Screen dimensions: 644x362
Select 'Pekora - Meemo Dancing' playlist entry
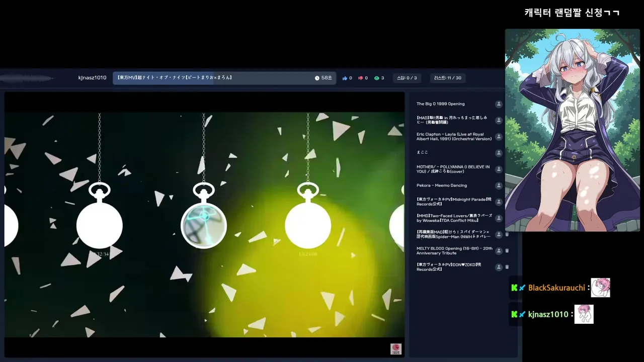point(442,186)
